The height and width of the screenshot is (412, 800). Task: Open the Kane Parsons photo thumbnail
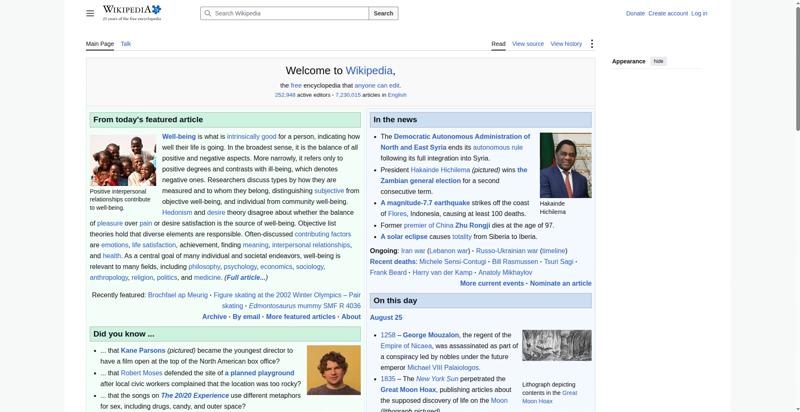(334, 370)
